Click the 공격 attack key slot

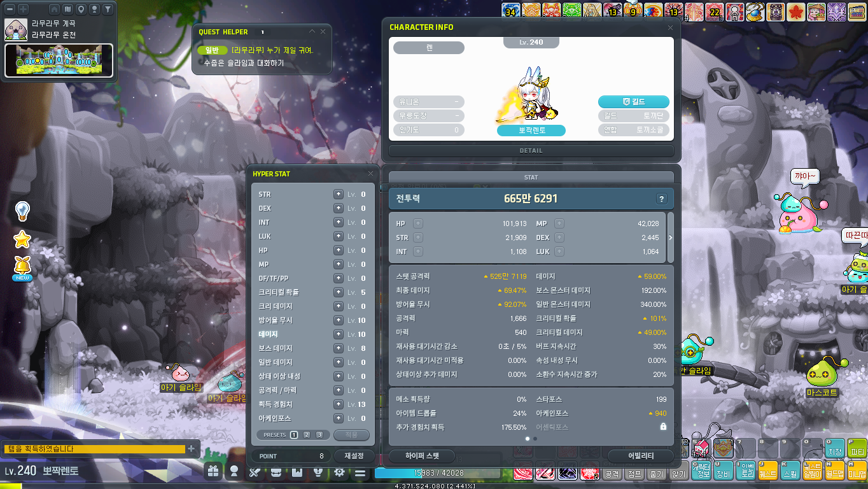point(612,474)
